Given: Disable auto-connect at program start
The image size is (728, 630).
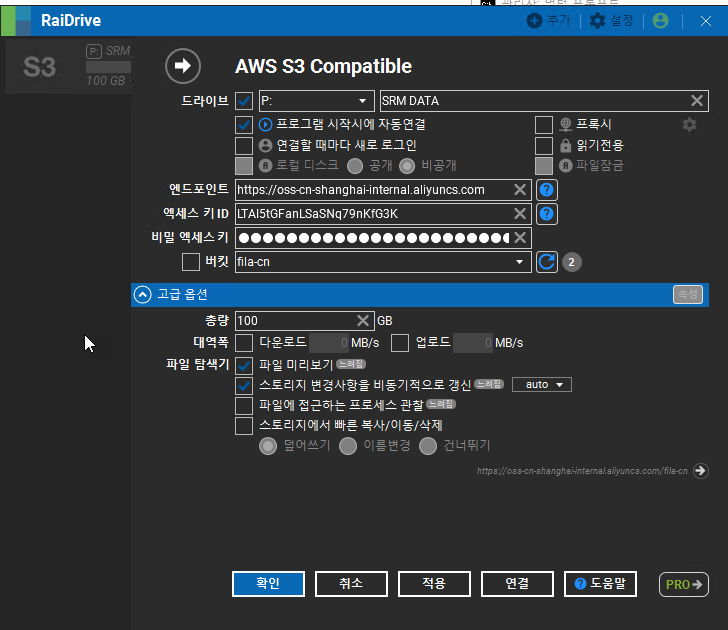Looking at the screenshot, I should 244,124.
